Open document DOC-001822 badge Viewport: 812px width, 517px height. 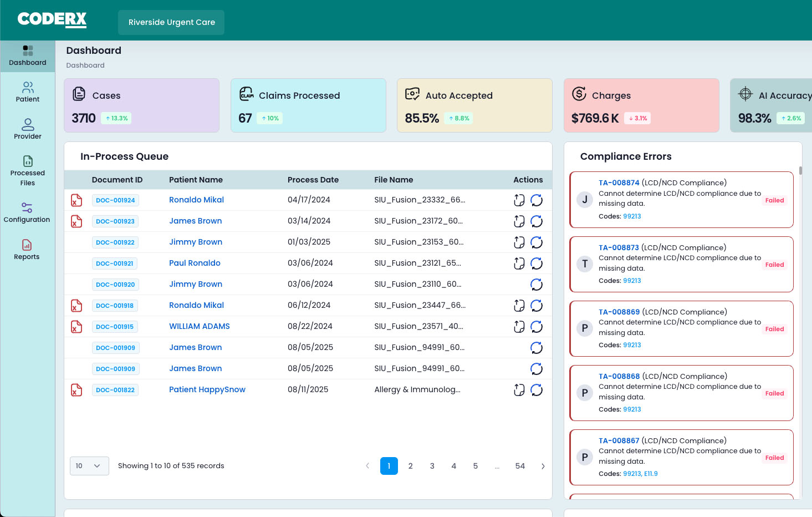coord(115,390)
